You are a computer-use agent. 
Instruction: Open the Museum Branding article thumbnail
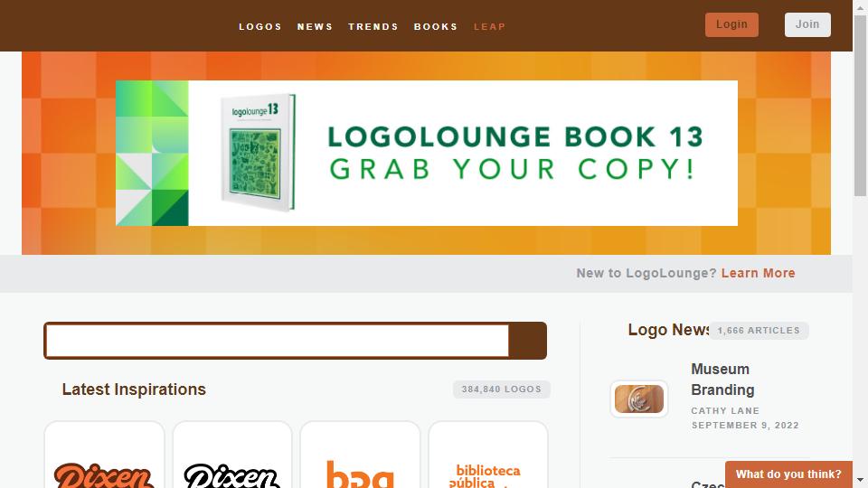[x=639, y=399]
